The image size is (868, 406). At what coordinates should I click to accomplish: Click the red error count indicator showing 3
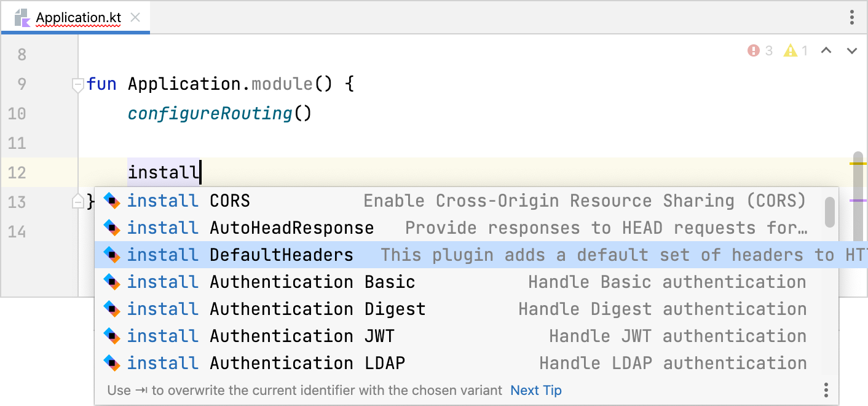click(760, 50)
